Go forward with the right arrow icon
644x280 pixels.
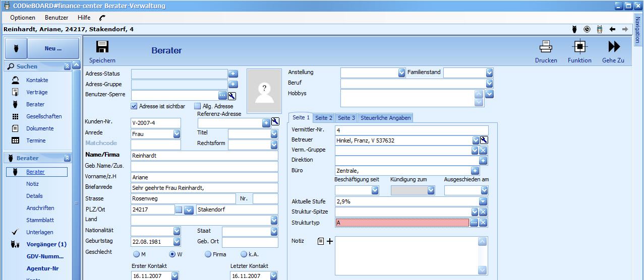(x=625, y=29)
